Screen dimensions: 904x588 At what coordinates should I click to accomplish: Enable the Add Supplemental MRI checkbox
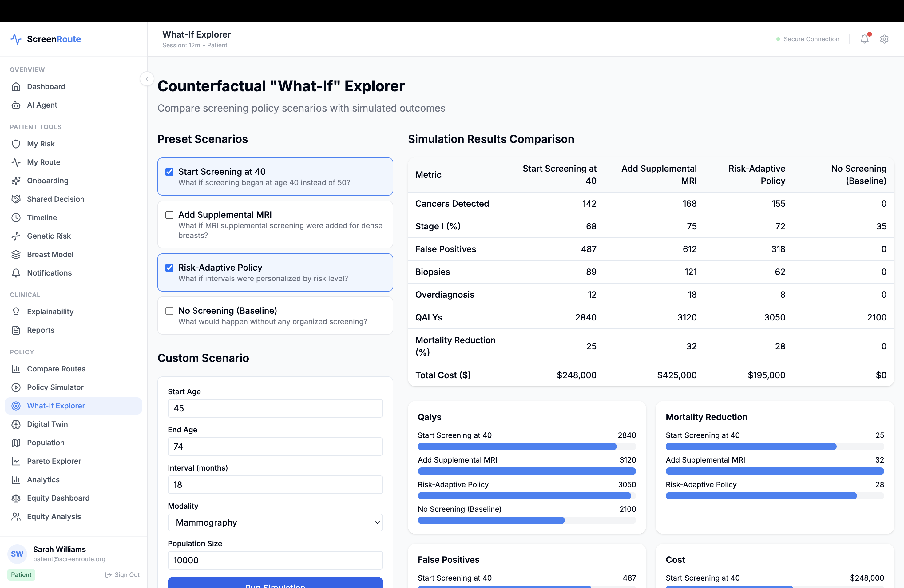click(x=169, y=215)
